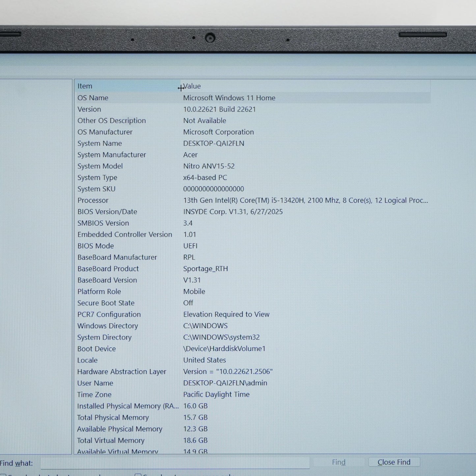Select the System Type item
Viewport: 476px width, 476px height.
(98, 178)
